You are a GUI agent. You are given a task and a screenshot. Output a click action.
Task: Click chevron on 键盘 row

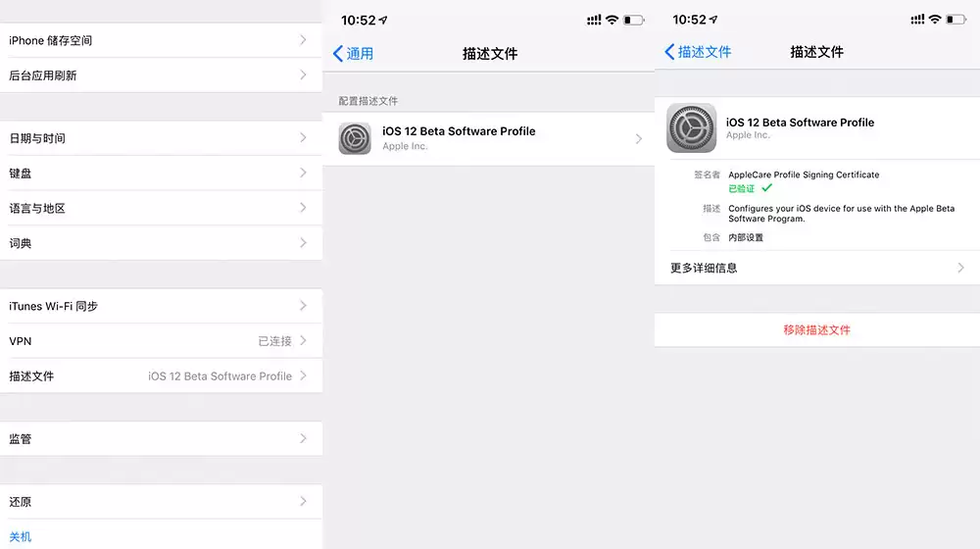(303, 173)
